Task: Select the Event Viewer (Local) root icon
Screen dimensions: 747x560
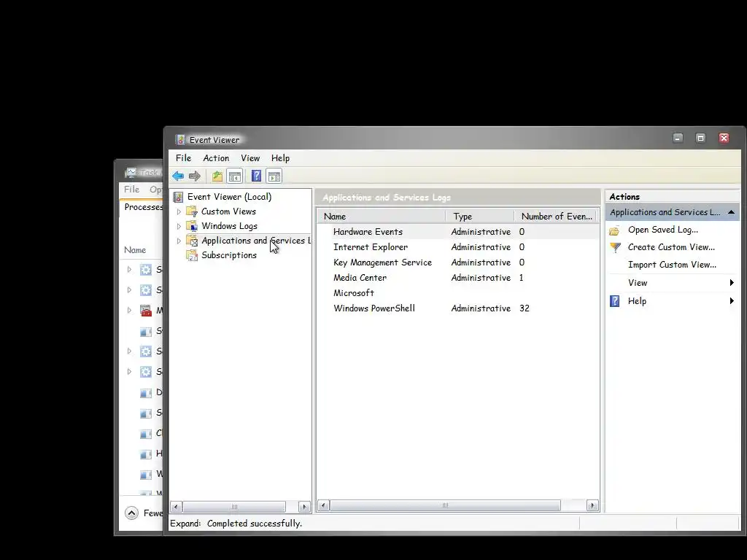Action: tap(178, 197)
